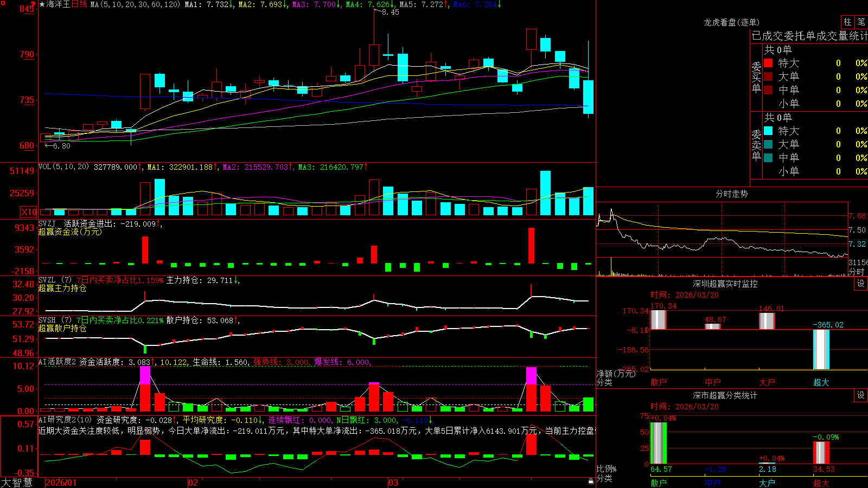
Task: Click the 散户 bar showing 170.34
Action: coord(659,320)
